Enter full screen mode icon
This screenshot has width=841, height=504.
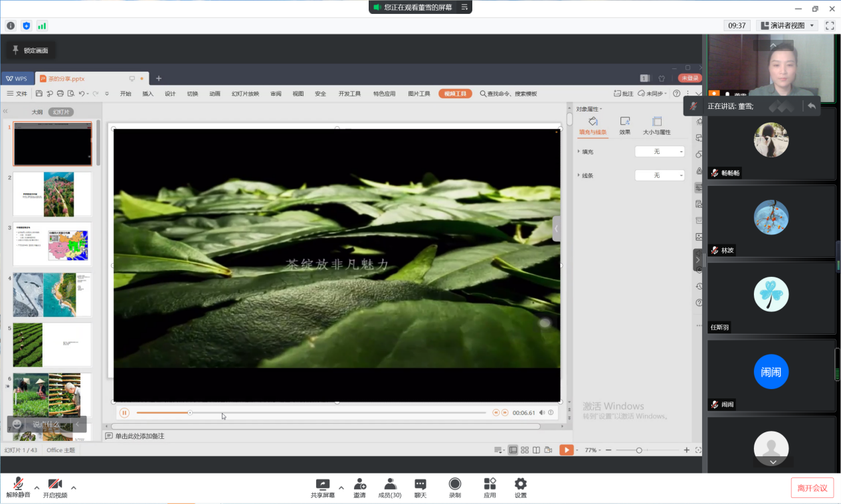click(x=830, y=26)
